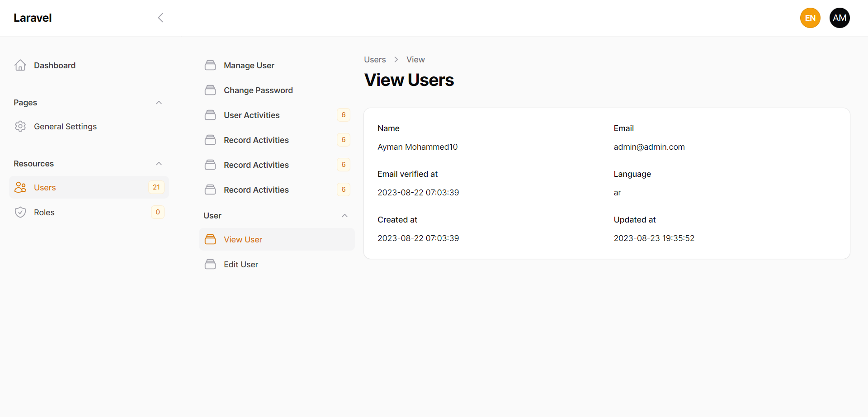Open the AM user avatar menu

click(840, 18)
